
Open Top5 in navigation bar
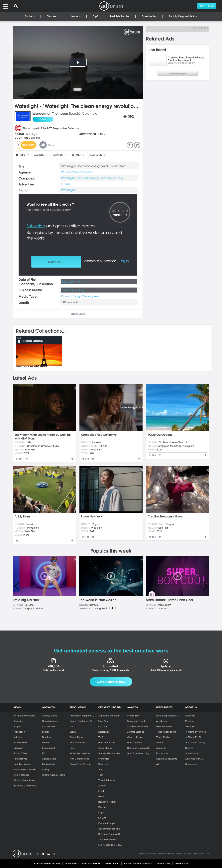[95, 16]
